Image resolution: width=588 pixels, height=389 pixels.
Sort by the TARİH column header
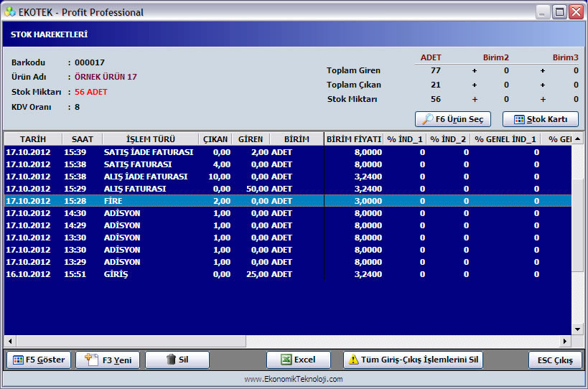click(x=33, y=139)
